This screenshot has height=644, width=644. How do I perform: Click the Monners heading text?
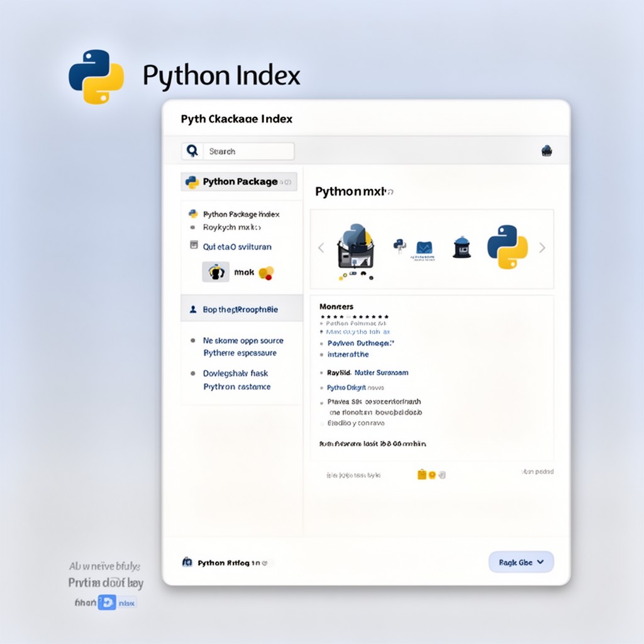pos(336,306)
